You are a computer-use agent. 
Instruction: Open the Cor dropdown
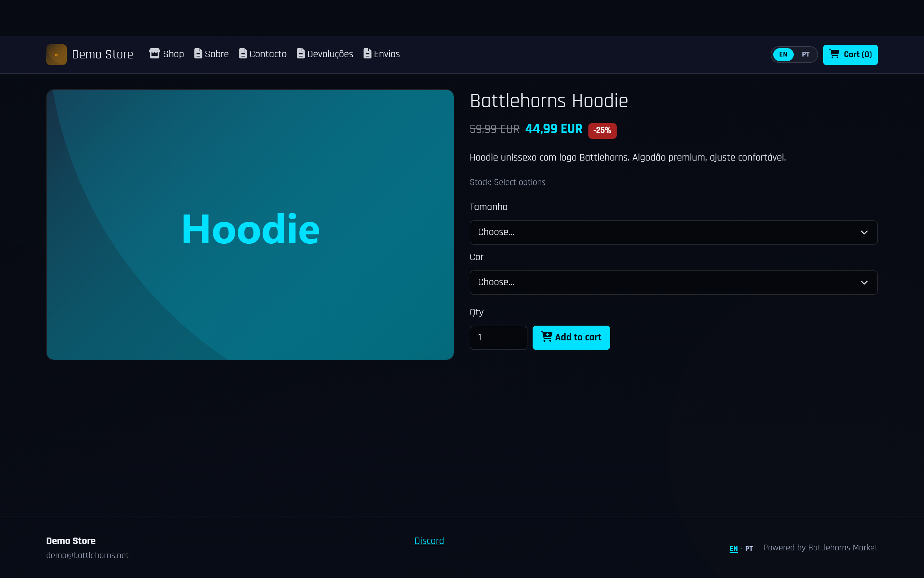pos(673,282)
